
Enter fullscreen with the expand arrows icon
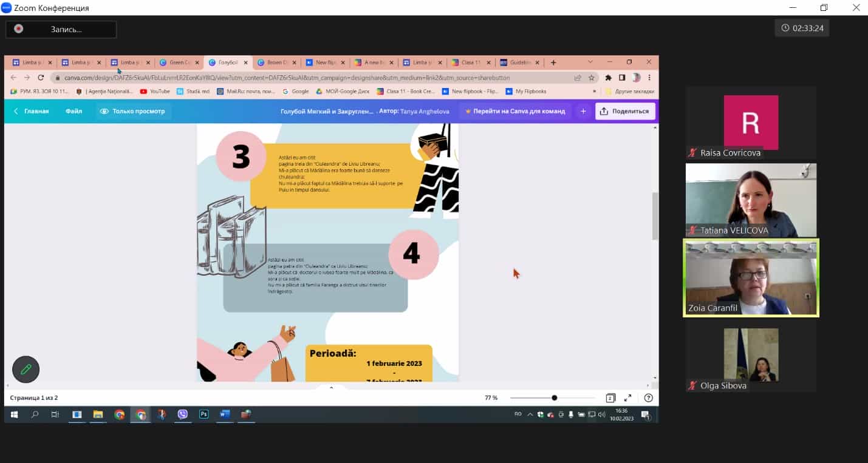[628, 398]
